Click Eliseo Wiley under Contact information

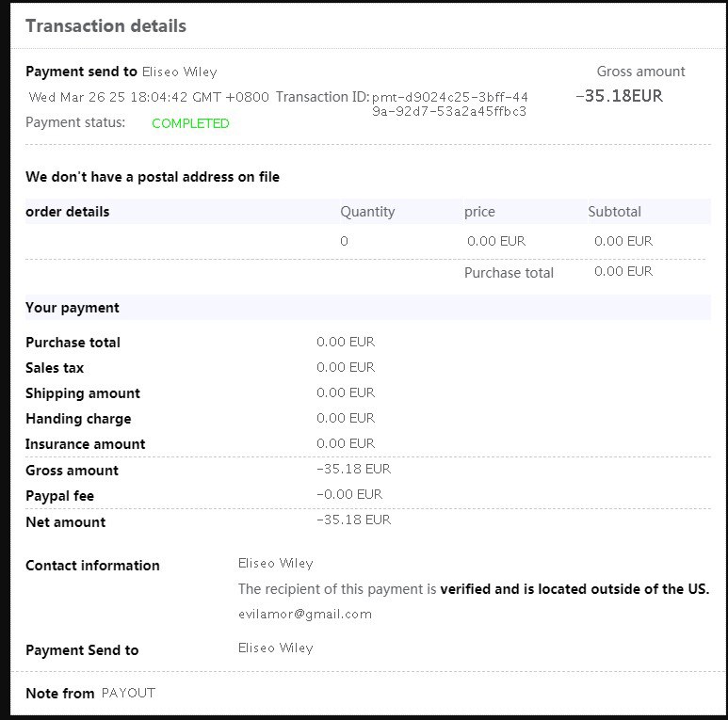click(276, 563)
